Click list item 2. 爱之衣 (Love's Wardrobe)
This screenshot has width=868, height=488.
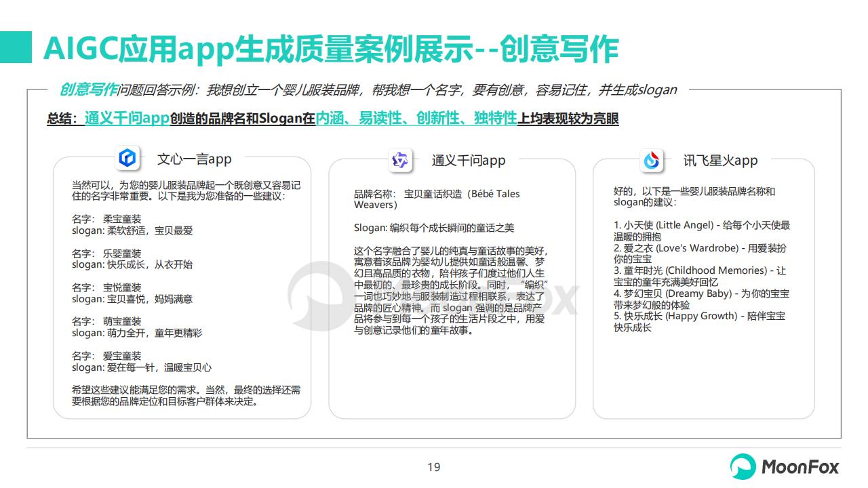coord(701,253)
